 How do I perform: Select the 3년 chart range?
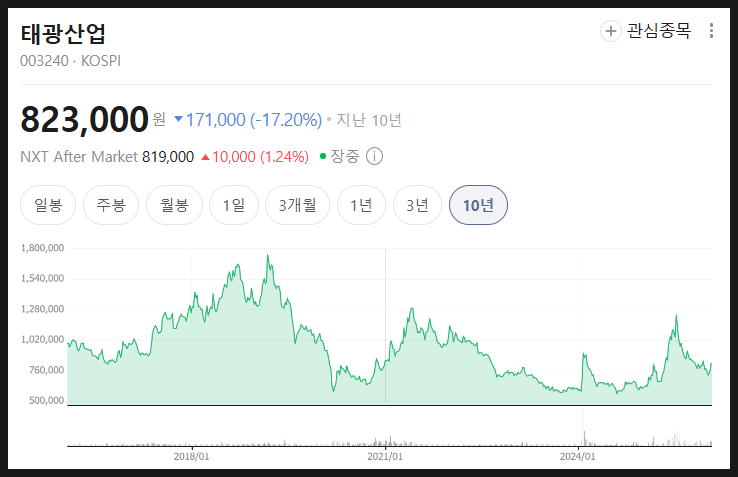point(417,205)
